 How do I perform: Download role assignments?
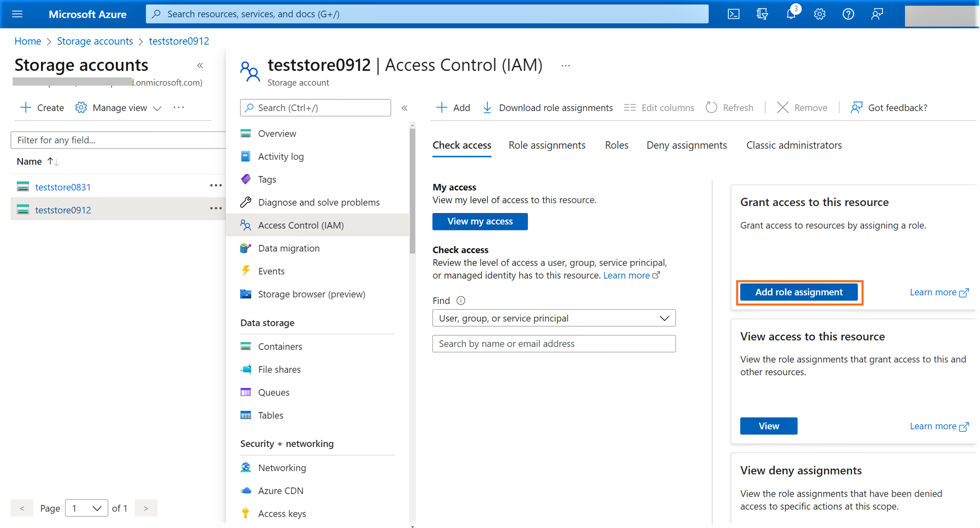(x=548, y=108)
